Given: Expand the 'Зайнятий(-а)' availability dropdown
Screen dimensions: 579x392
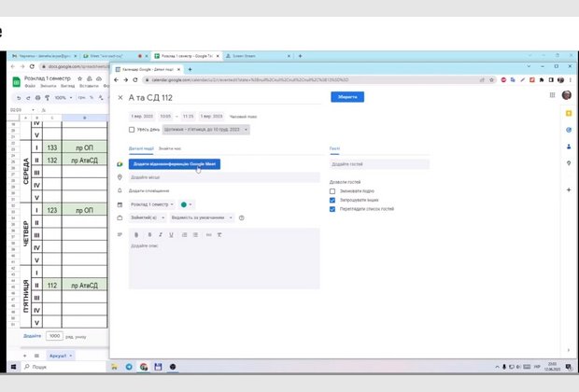Looking at the screenshot, I should pos(149,217).
